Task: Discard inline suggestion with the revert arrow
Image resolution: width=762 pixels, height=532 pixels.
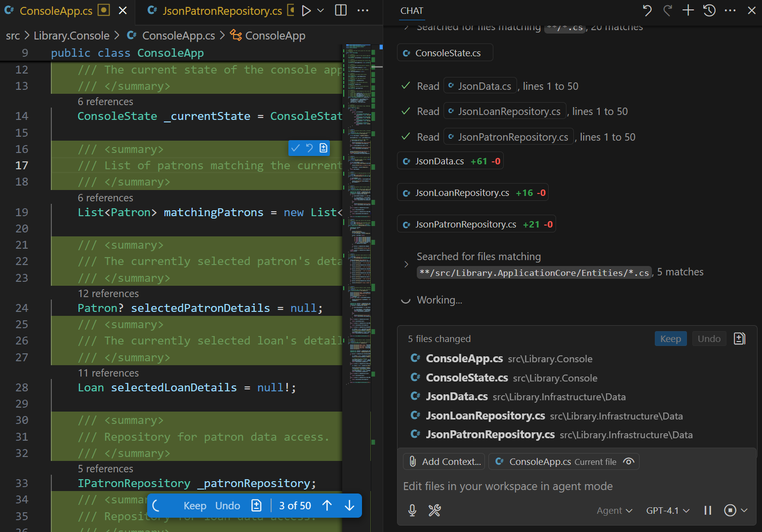Action: click(309, 148)
